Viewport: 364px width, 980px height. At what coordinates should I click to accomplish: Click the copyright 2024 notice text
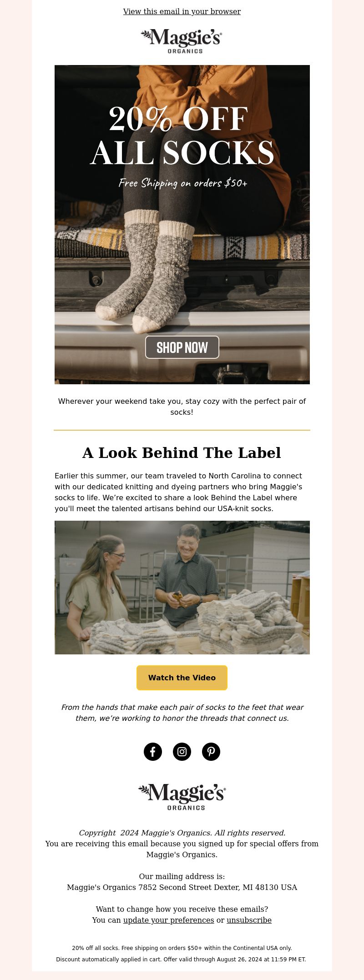(182, 833)
